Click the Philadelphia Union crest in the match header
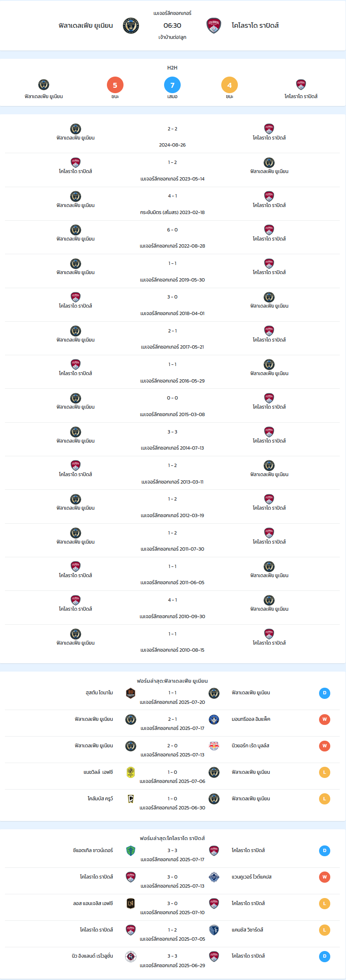The height and width of the screenshot is (980, 346). point(131,26)
